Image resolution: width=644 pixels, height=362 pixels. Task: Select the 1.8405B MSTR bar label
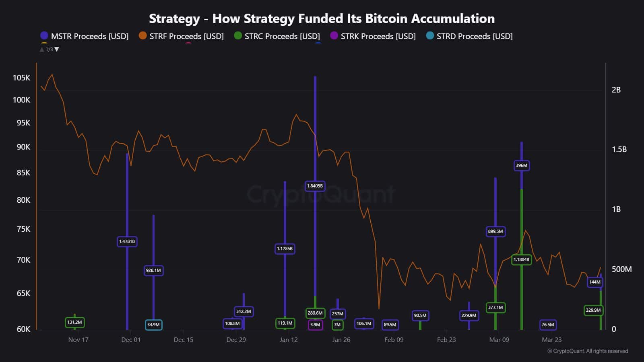coord(315,186)
